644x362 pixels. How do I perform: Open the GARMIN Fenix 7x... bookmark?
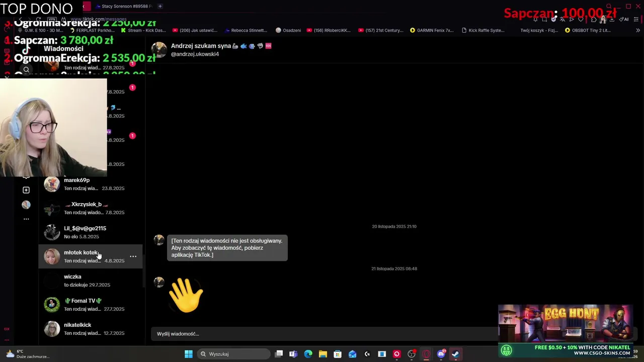coord(432,30)
